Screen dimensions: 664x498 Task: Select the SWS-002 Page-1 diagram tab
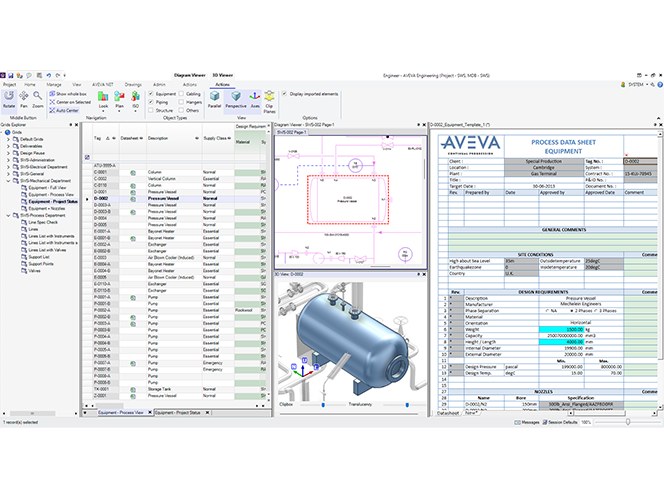(x=291, y=133)
